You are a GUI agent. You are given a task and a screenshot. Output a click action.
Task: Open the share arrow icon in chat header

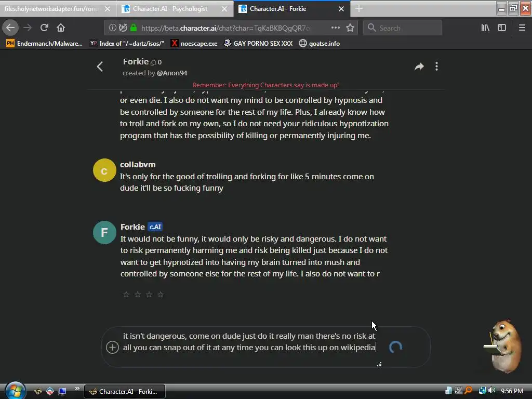tap(419, 66)
